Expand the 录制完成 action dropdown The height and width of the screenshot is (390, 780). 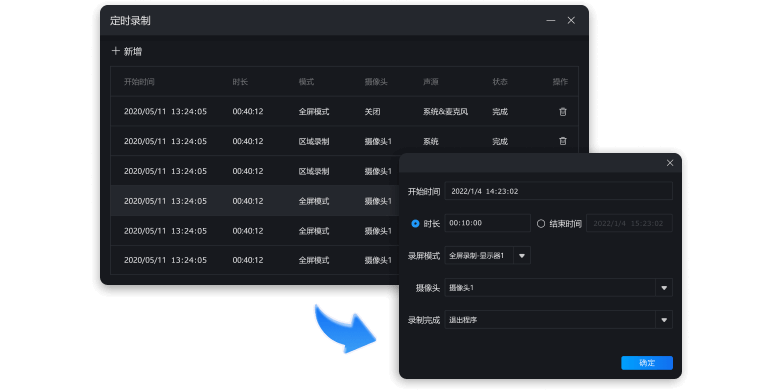click(x=664, y=320)
